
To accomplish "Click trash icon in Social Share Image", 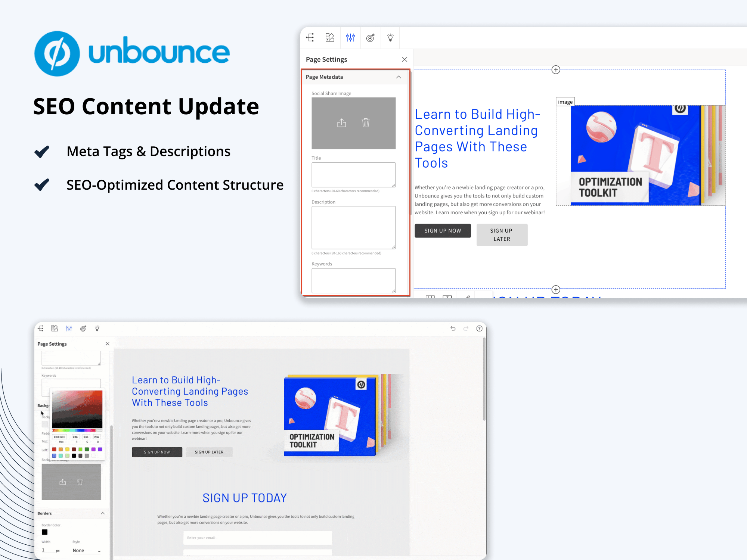I will (366, 123).
